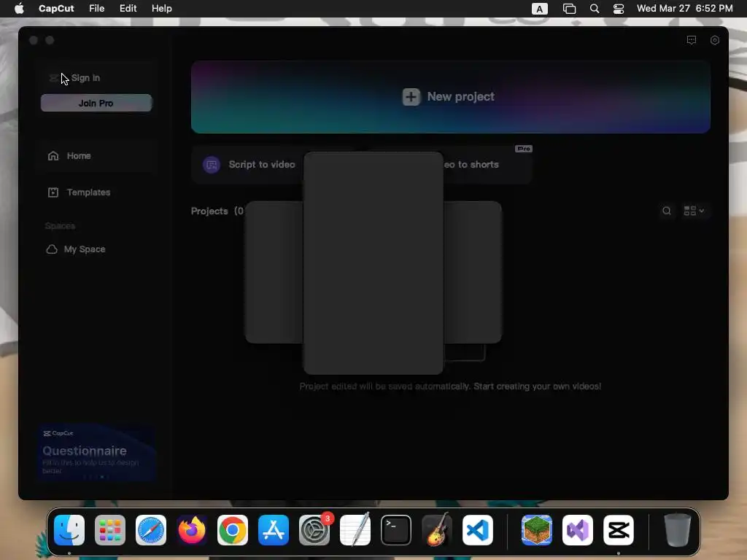Open Control Center in menu bar

point(619,9)
